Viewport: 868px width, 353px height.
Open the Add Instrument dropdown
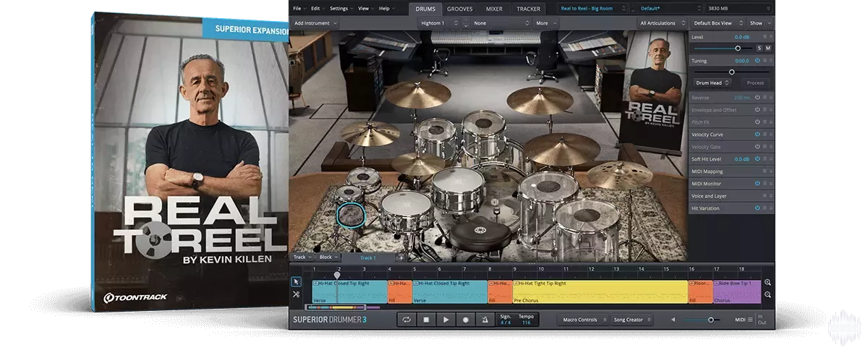coord(315,23)
